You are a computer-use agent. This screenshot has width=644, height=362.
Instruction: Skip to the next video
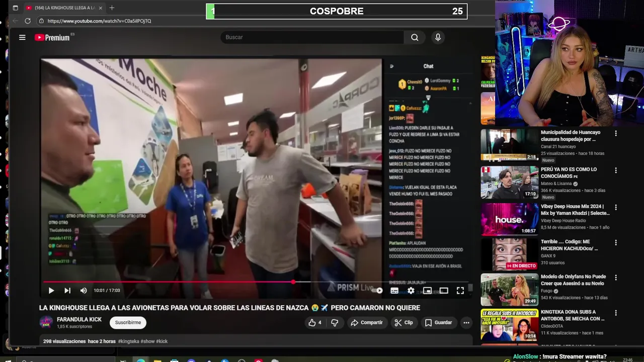click(67, 290)
